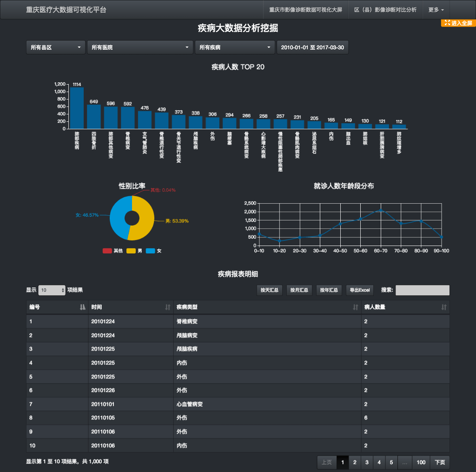
Task: Toggle 女 series in pie legend
Action: 154,251
